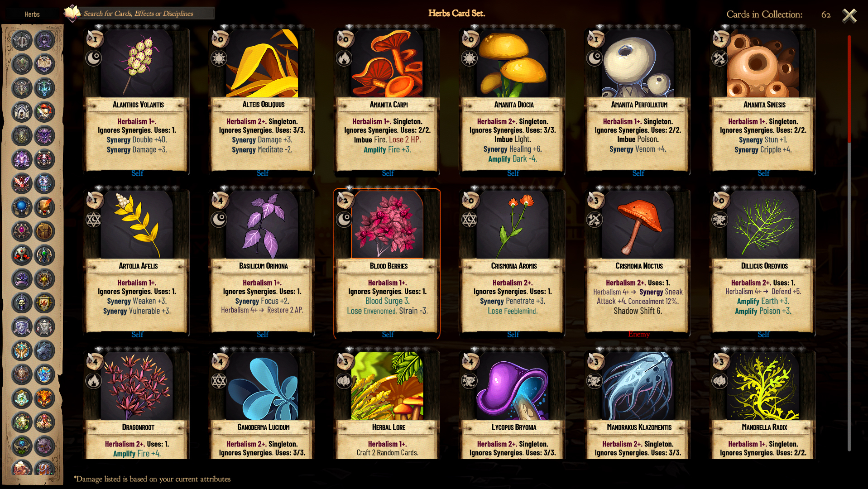Select the Crismonia Noctus mushroom card
This screenshot has height=489, width=868.
(638, 264)
